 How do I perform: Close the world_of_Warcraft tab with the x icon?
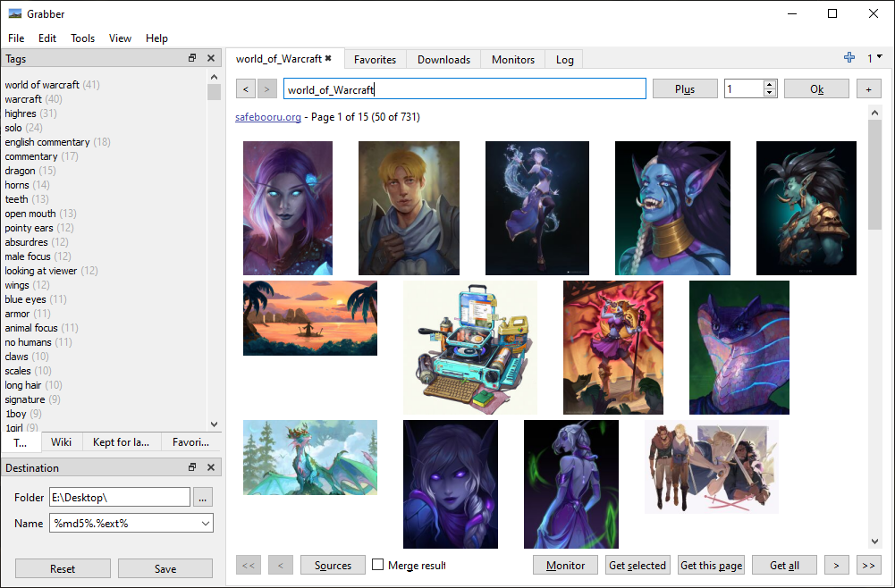(x=328, y=58)
